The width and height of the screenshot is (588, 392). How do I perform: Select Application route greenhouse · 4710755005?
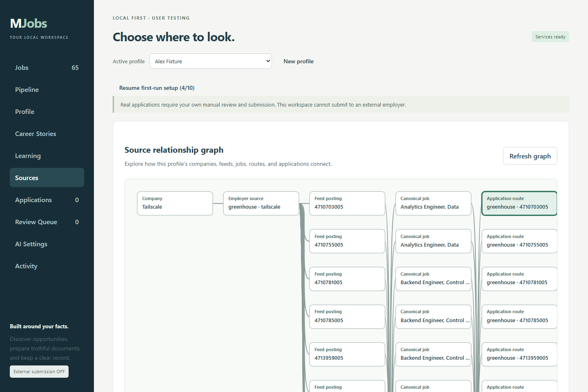coord(519,241)
